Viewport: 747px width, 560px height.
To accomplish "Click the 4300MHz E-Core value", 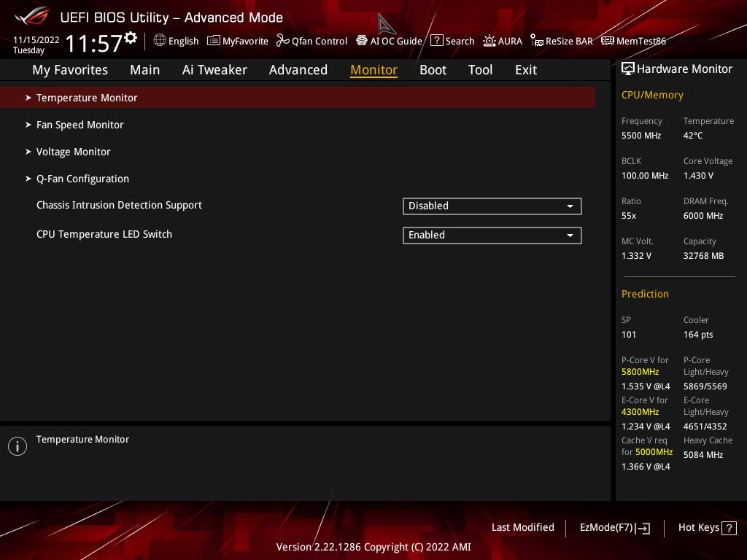I will [x=640, y=412].
